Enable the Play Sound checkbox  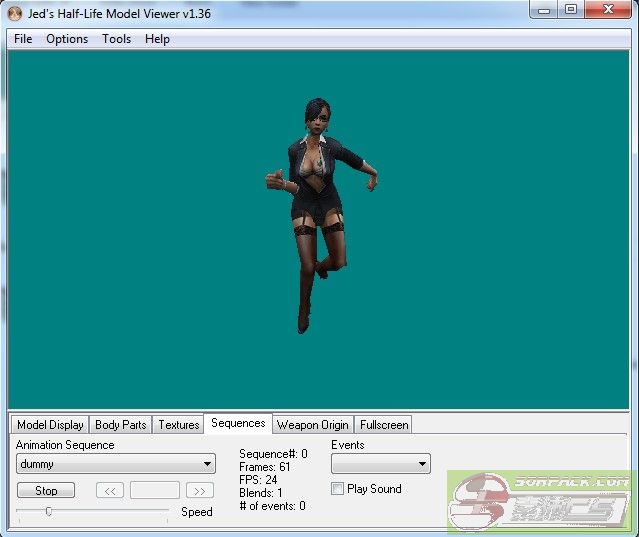coord(337,489)
